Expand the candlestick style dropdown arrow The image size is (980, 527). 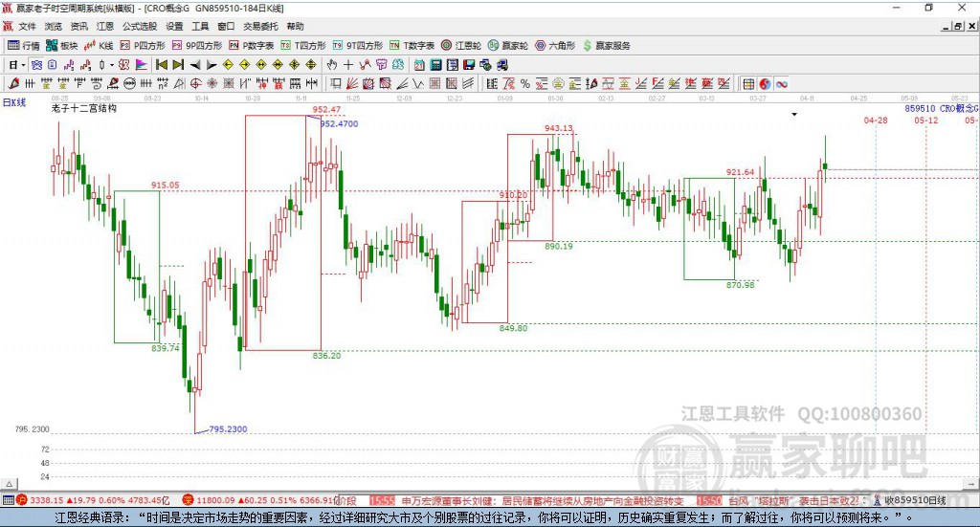[x=112, y=65]
